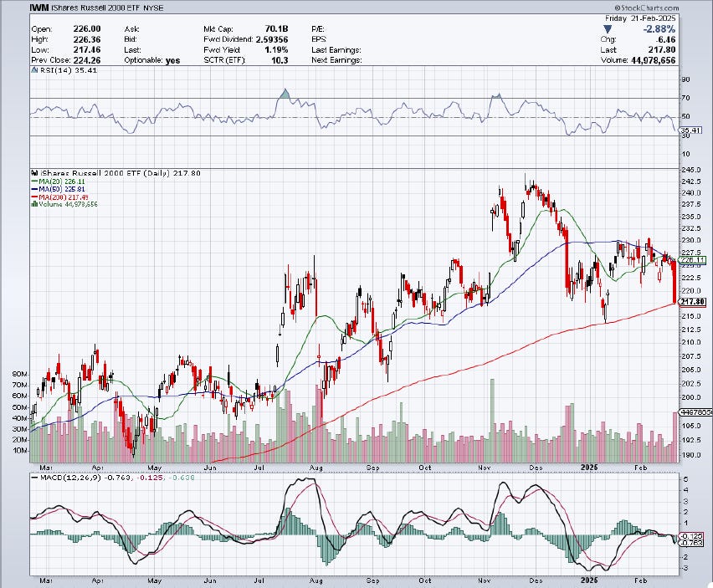Click the Last Earnings label
The width and height of the screenshot is (713, 588).
tap(336, 50)
